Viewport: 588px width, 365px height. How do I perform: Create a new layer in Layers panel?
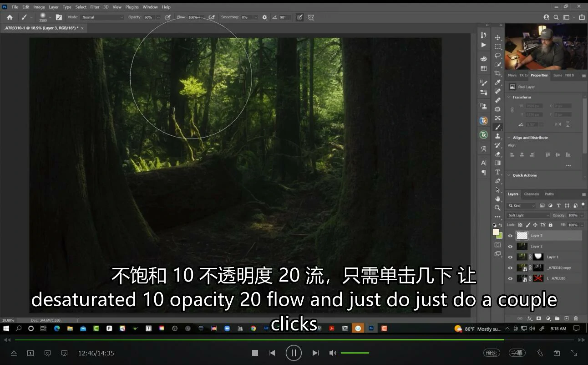point(567,319)
